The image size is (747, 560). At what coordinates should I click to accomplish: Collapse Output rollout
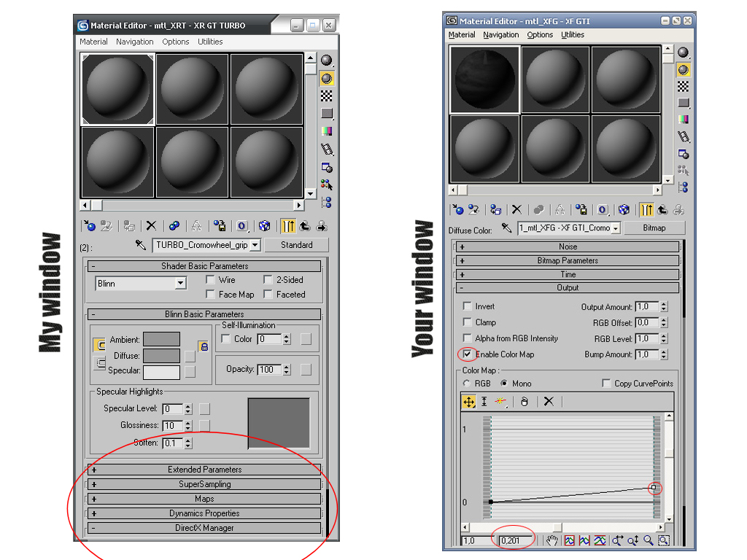click(568, 287)
